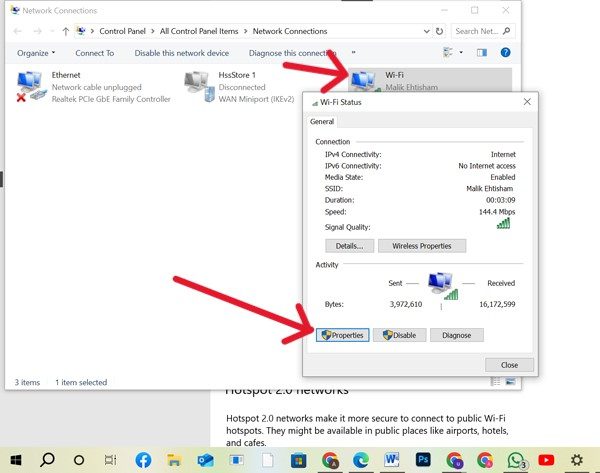The width and height of the screenshot is (600, 473).
Task: Click 'Realtek PCIe GbE Family Controller' text
Action: click(111, 99)
